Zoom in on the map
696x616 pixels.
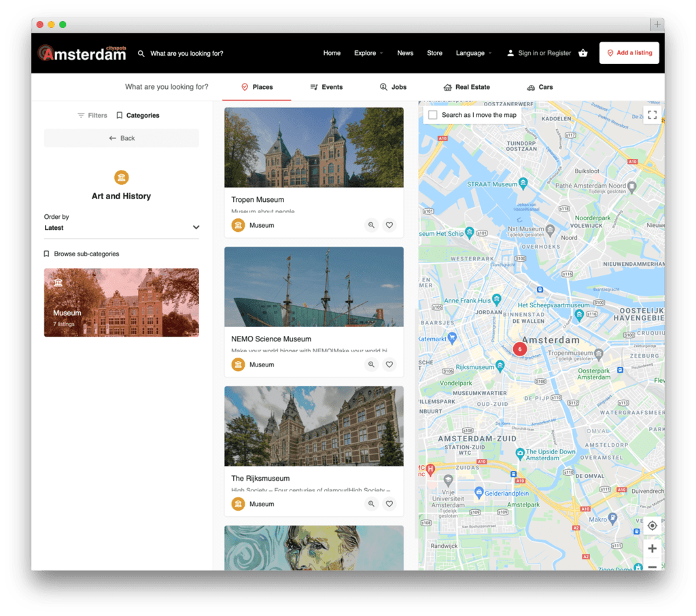pos(652,549)
